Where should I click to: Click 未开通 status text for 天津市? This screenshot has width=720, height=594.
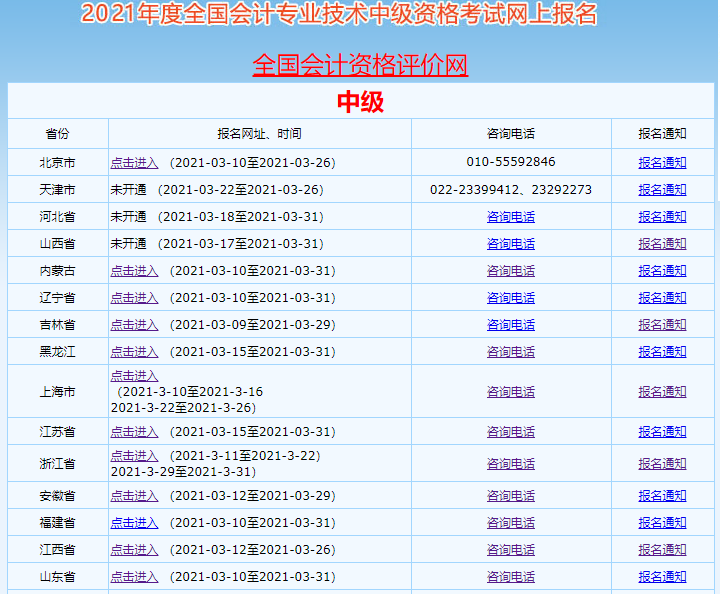pos(128,190)
